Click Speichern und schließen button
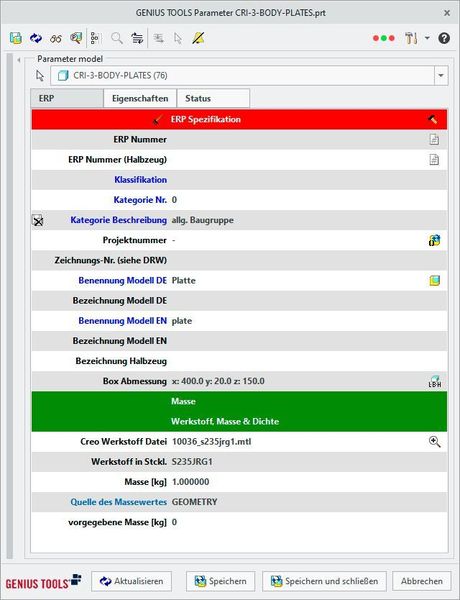 click(x=324, y=581)
